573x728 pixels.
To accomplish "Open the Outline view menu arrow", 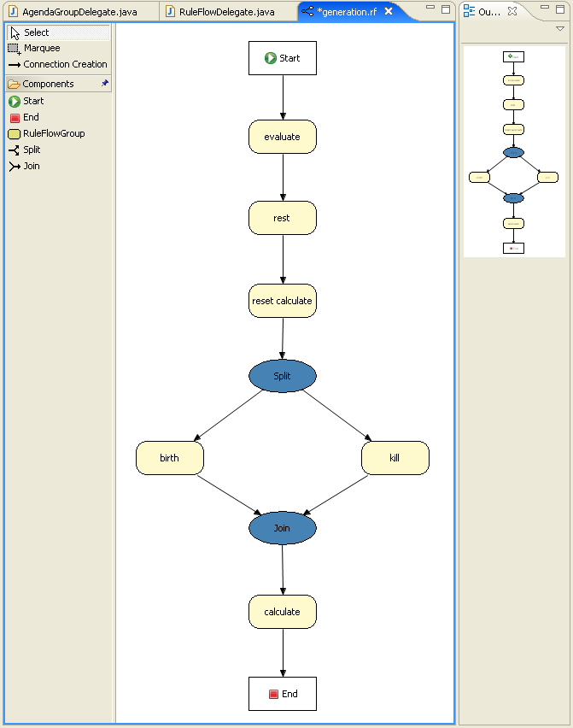I will (560, 29).
